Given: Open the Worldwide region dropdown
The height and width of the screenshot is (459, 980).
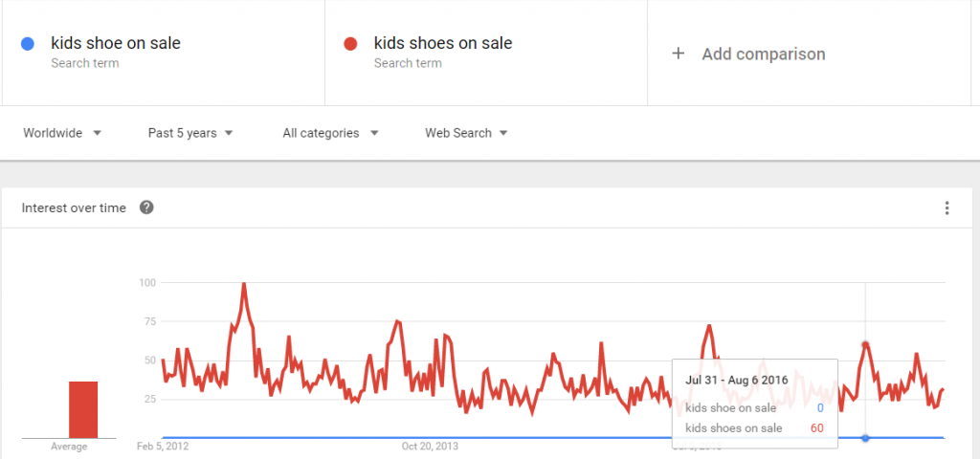Looking at the screenshot, I should [x=62, y=133].
